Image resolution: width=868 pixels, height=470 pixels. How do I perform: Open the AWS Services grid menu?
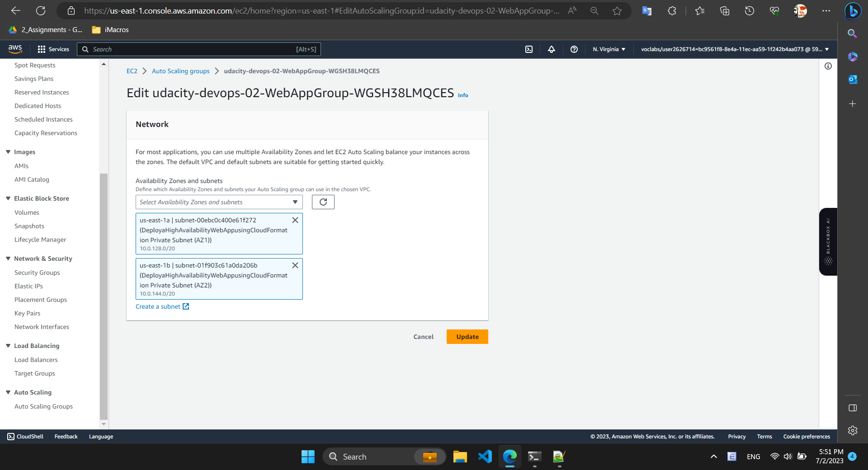click(53, 49)
